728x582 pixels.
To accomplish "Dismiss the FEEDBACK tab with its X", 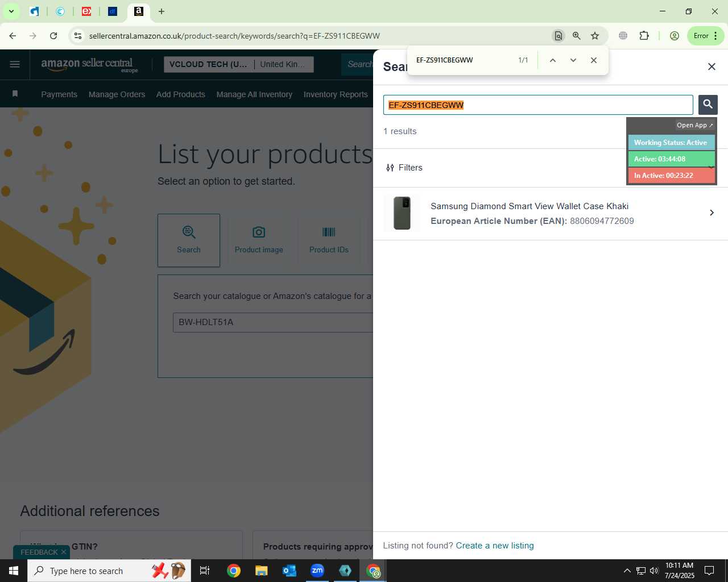I will click(64, 552).
